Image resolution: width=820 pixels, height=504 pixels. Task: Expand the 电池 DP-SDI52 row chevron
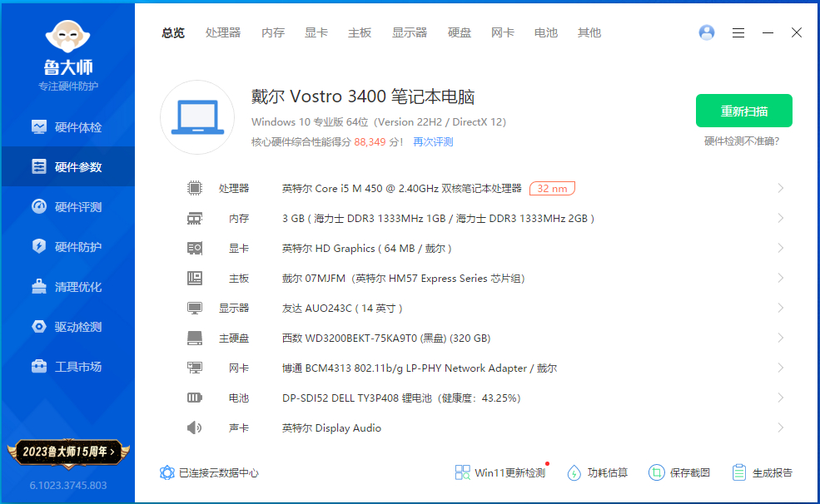[x=780, y=398]
